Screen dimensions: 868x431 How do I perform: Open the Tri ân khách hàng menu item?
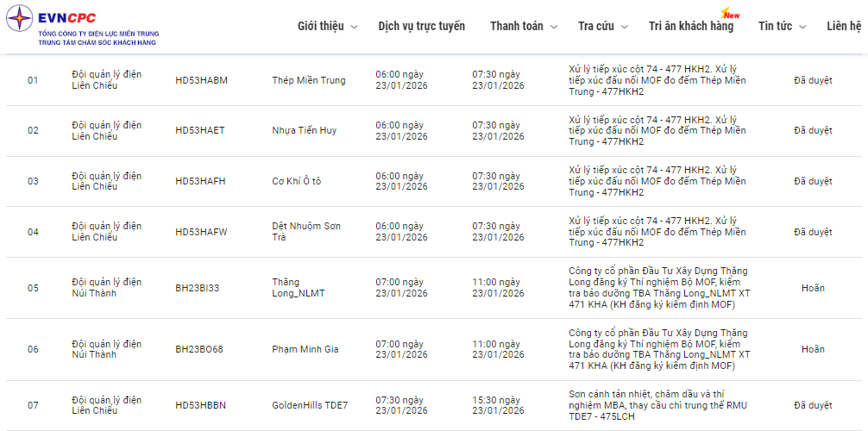click(690, 26)
